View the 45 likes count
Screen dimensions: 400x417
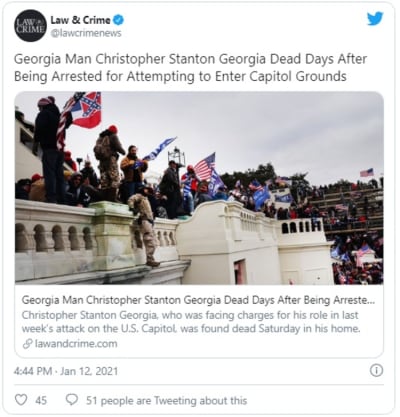(41, 400)
